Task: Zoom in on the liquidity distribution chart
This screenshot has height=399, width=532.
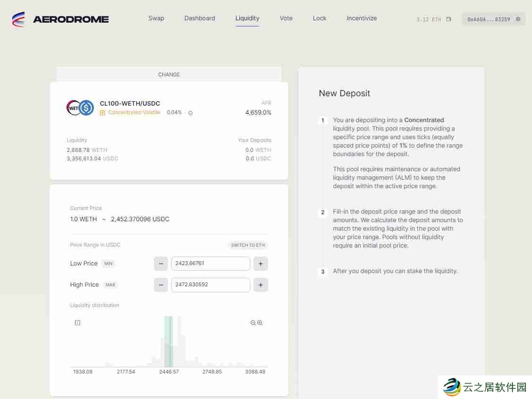Action: [x=259, y=323]
